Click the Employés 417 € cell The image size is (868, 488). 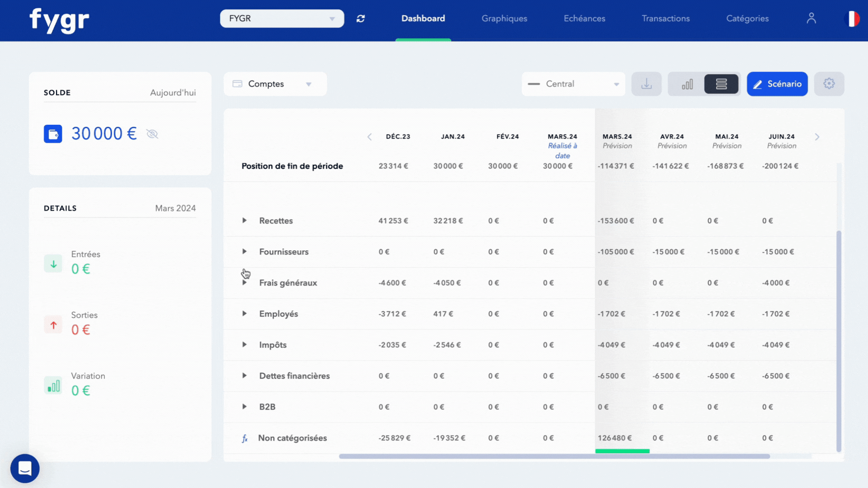(x=443, y=314)
